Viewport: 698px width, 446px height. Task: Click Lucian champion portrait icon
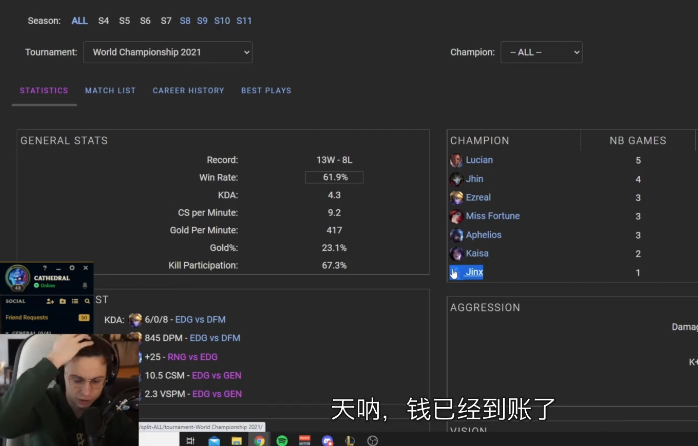click(456, 160)
